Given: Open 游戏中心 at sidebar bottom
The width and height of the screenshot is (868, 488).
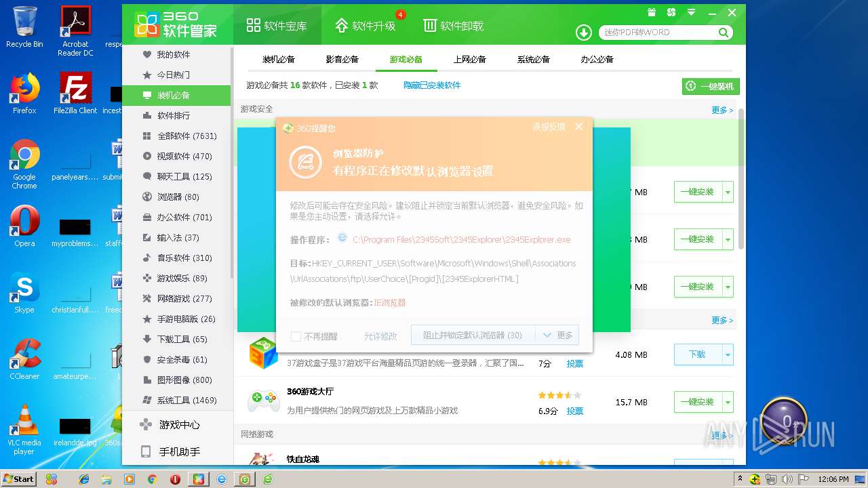Looking at the screenshot, I should [176, 425].
